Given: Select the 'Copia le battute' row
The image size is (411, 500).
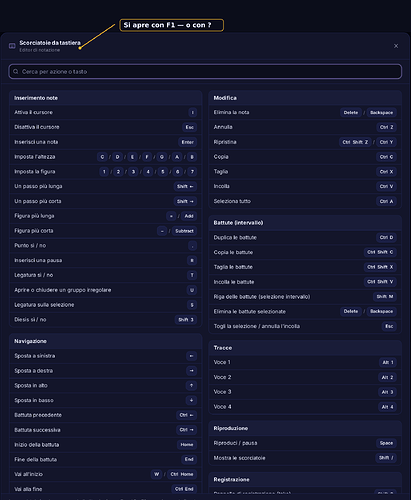Looking at the screenshot, I should point(305,252).
